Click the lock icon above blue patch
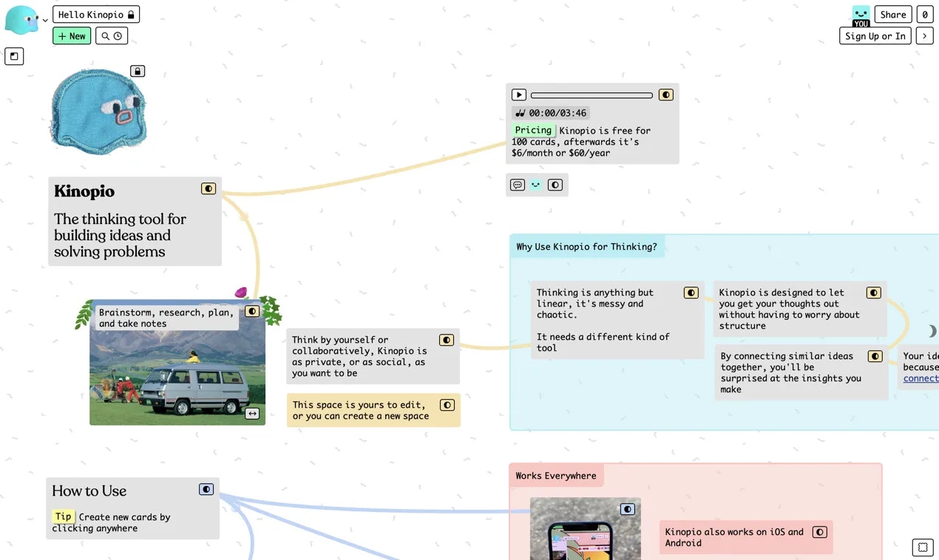The height and width of the screenshot is (560, 939). [x=138, y=71]
